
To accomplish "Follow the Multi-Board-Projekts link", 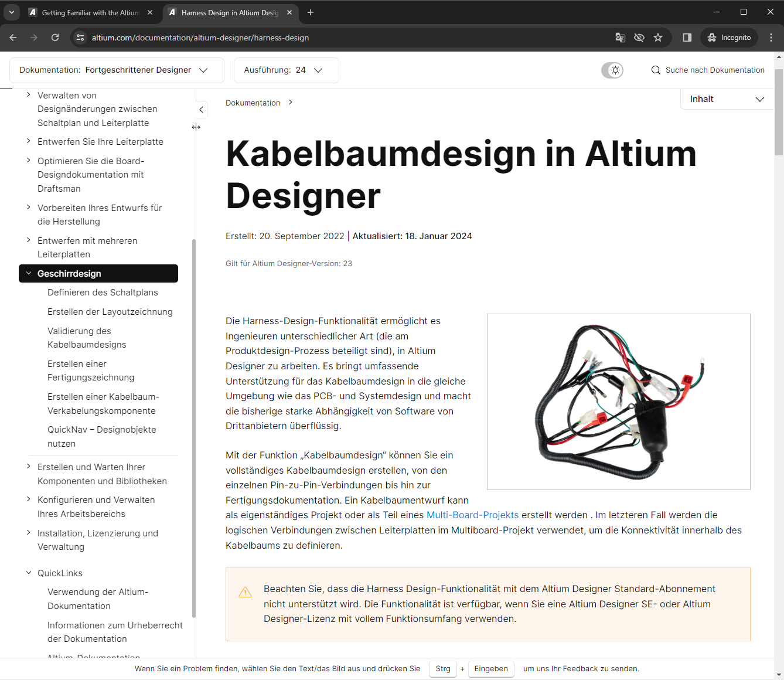I will pos(472,515).
